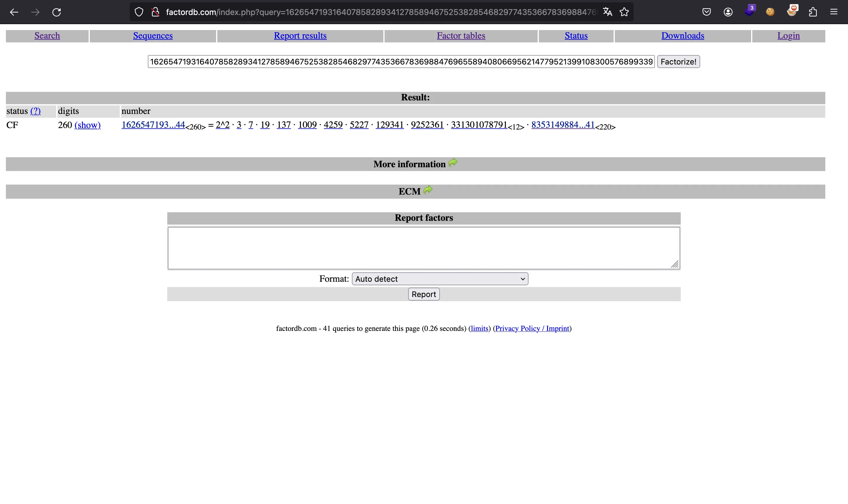The width and height of the screenshot is (848, 504).
Task: Click the browser forward arrow
Action: click(x=35, y=12)
